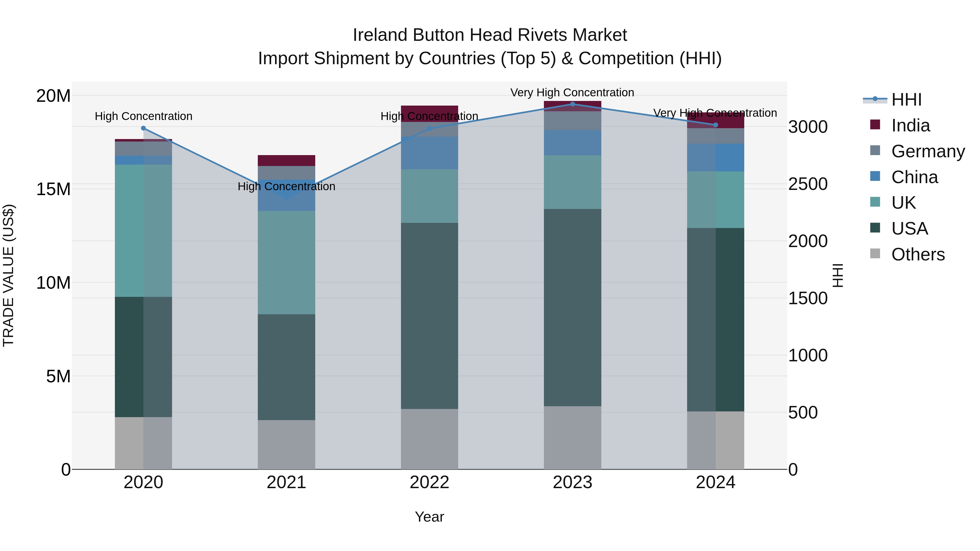Screen dimensions: 980x551
Task: Toggle the USA legend entry
Action: 899,229
